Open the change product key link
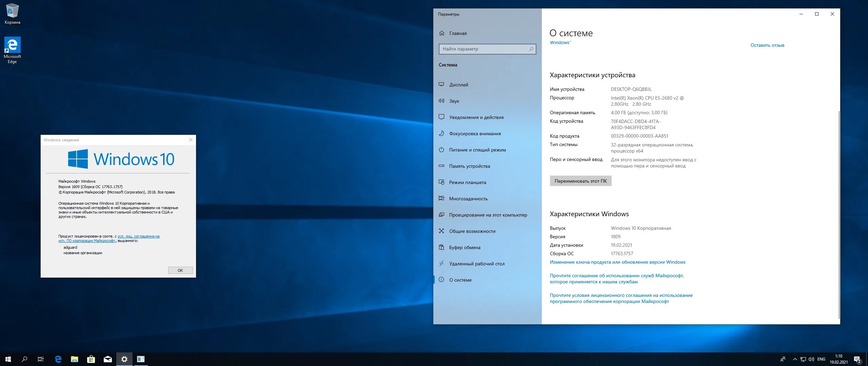This screenshot has height=366, width=868. point(617,262)
